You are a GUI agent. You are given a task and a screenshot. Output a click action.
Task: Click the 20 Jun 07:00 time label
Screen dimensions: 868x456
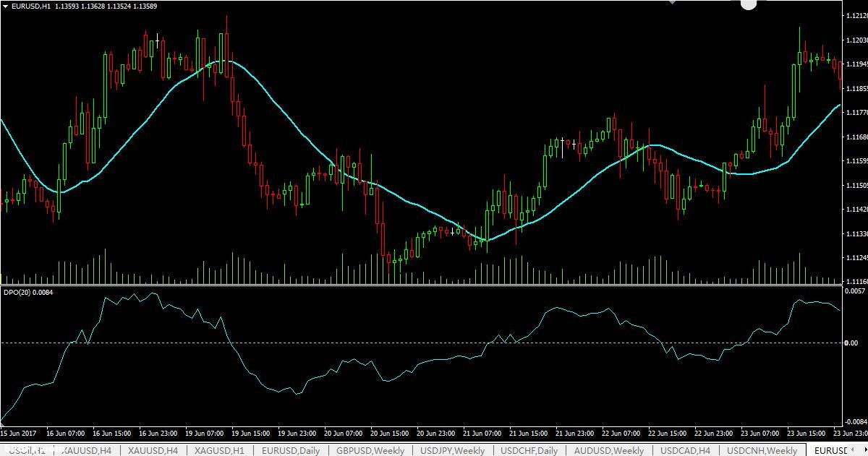tap(344, 434)
